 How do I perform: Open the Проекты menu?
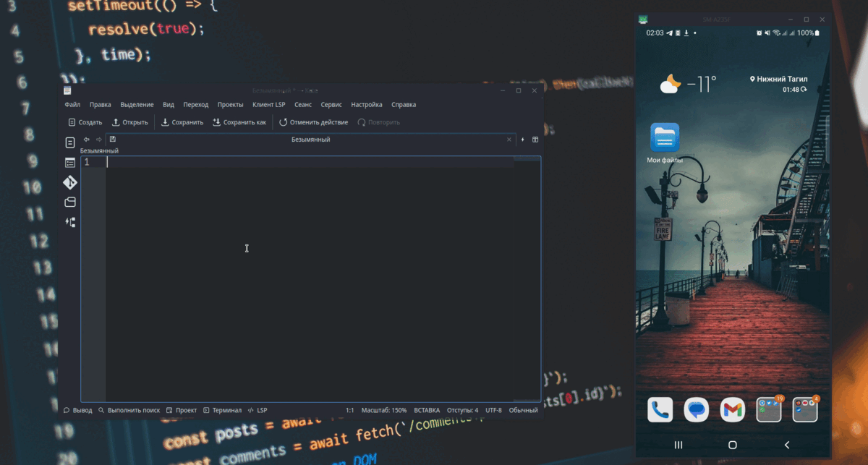point(231,105)
